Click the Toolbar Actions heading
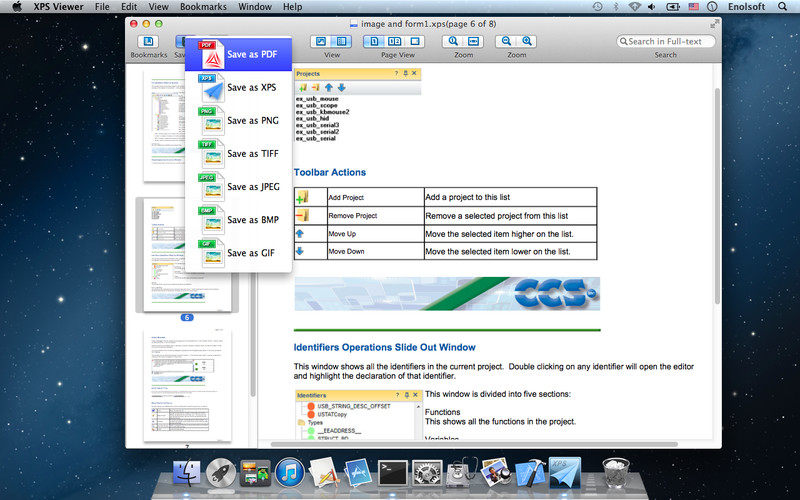This screenshot has height=500, width=800. 330,172
